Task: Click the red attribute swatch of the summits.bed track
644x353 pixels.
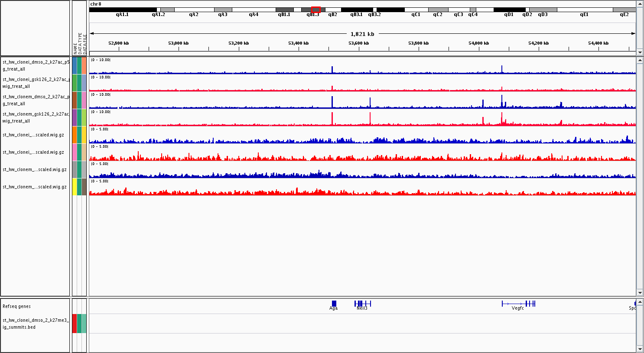Action: coord(75,324)
